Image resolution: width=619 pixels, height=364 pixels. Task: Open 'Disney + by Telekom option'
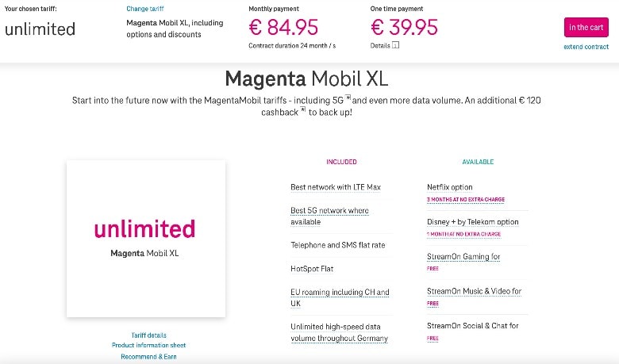473,222
